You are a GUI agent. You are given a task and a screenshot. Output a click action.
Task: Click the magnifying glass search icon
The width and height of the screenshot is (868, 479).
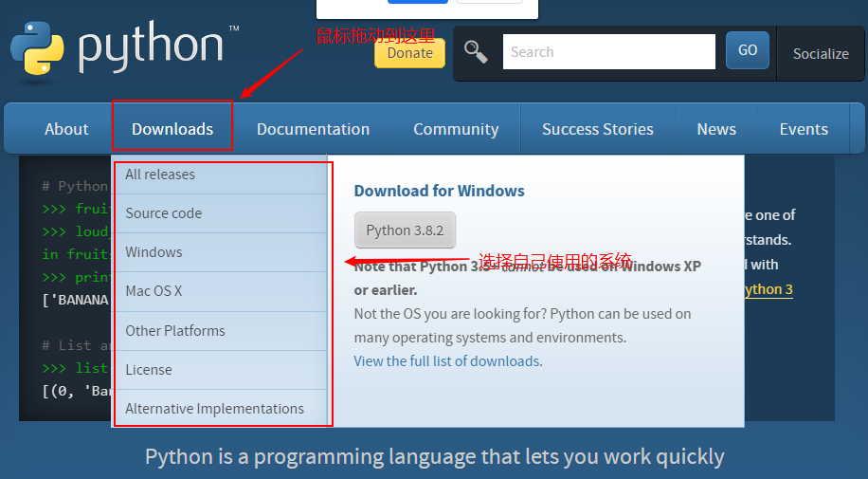[476, 52]
